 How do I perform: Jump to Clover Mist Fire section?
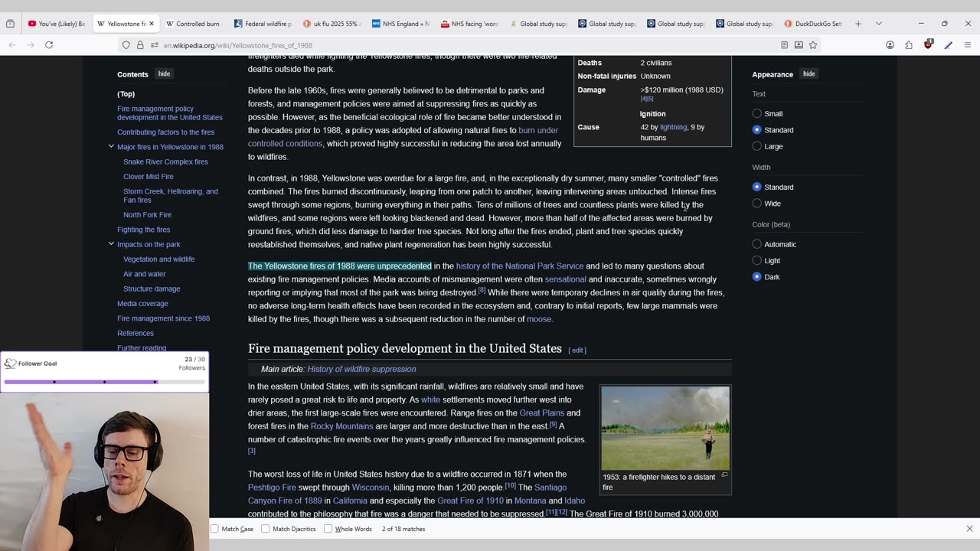(x=149, y=177)
